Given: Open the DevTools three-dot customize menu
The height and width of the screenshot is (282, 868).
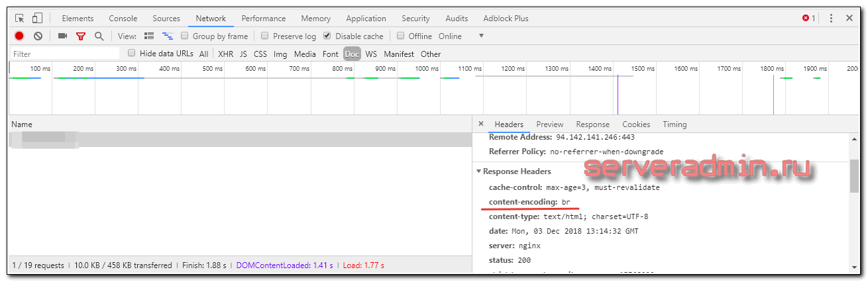Looking at the screenshot, I should tap(831, 19).
